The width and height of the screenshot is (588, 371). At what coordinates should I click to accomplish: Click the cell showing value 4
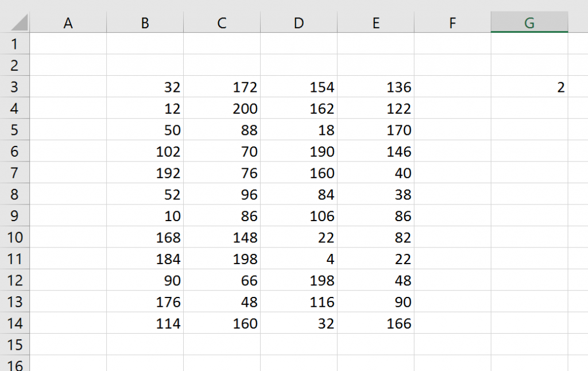coord(299,259)
